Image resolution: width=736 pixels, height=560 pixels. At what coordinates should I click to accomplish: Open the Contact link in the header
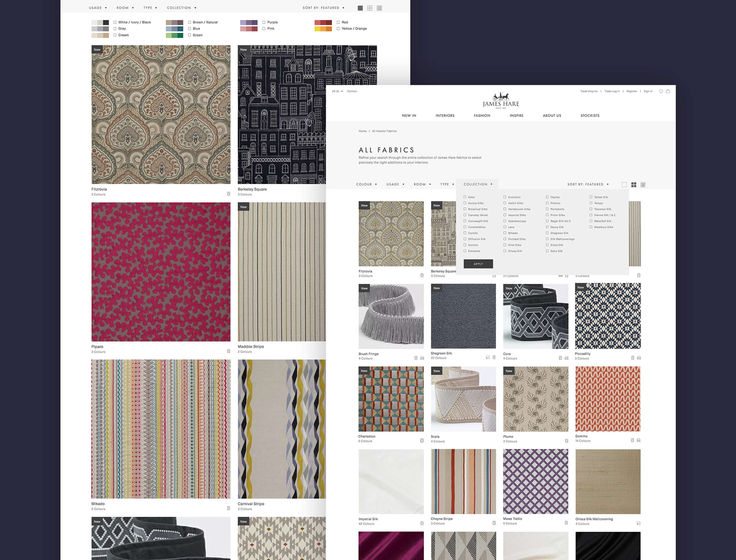tap(352, 91)
